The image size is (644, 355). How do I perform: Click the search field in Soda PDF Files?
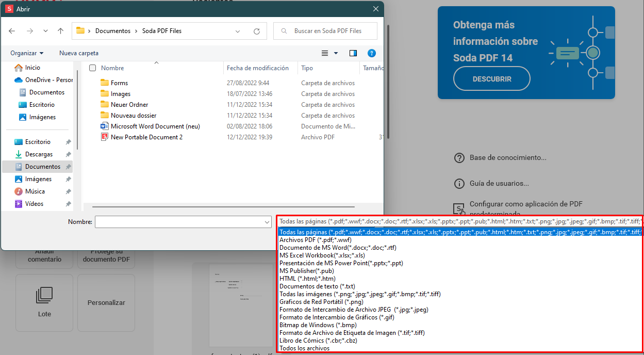tap(325, 31)
